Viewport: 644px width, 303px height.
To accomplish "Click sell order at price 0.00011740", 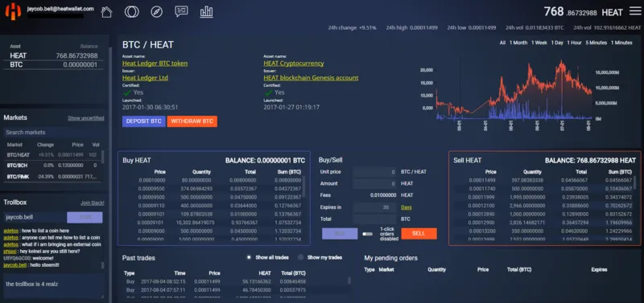I will click(543, 189).
